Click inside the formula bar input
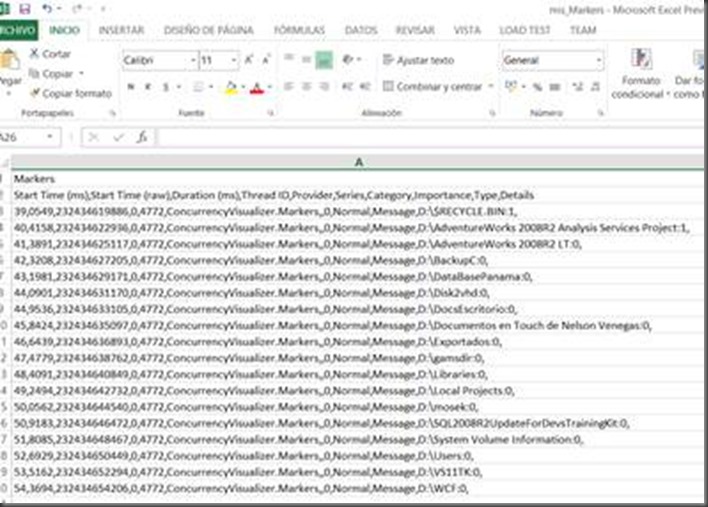 click(430, 137)
